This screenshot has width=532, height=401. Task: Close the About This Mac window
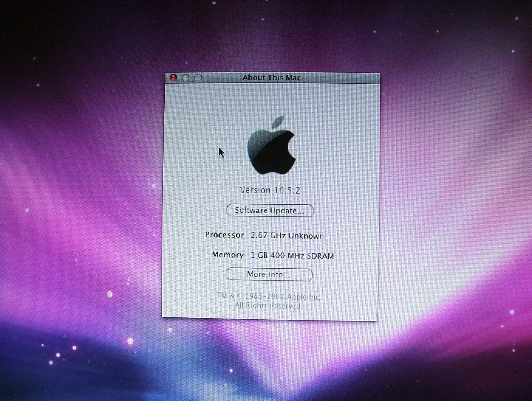173,78
